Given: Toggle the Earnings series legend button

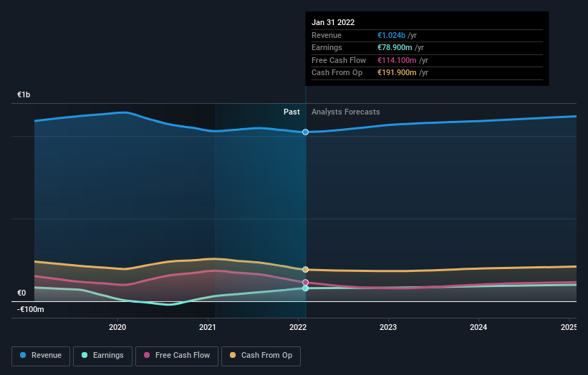Looking at the screenshot, I should tap(102, 356).
